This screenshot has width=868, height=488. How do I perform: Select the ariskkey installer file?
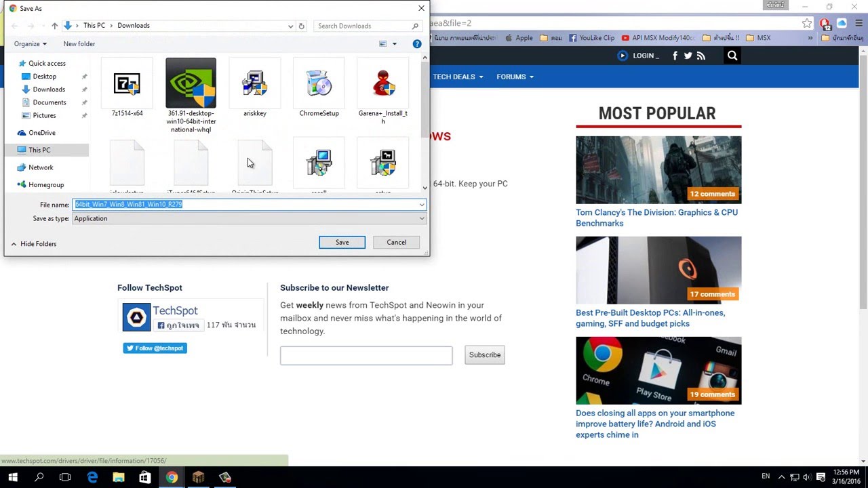[x=254, y=84]
